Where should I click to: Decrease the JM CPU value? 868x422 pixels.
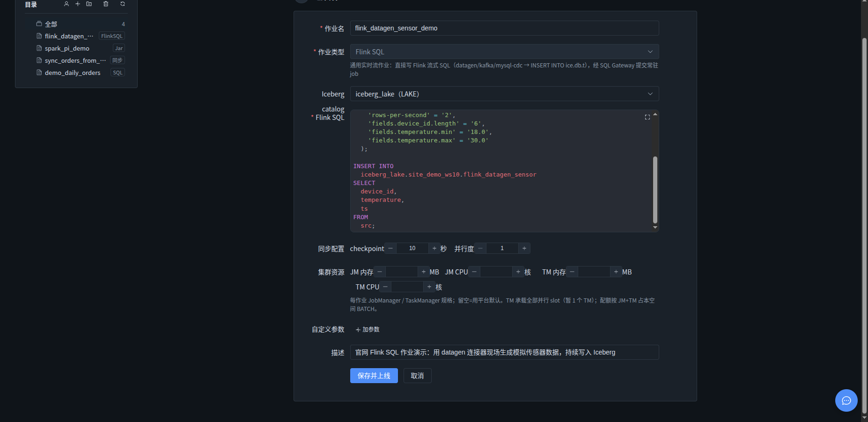pos(474,272)
